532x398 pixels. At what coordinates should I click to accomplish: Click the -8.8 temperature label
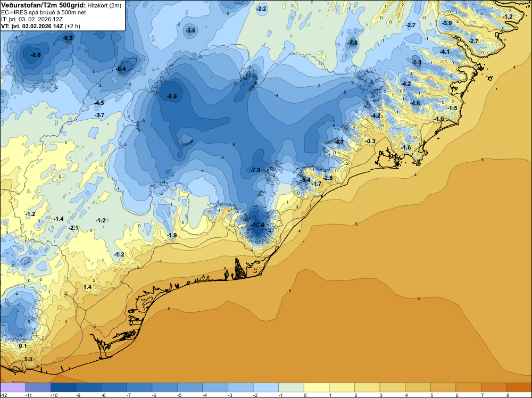tap(172, 96)
